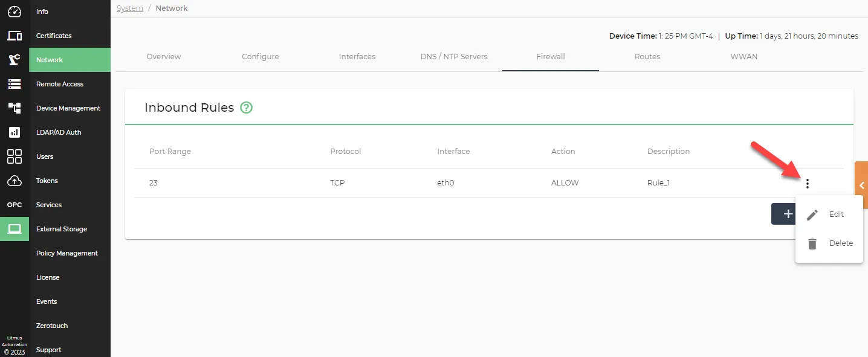Open Device Management in the sidebar
Image resolution: width=868 pixels, height=357 pixels.
tap(70, 108)
